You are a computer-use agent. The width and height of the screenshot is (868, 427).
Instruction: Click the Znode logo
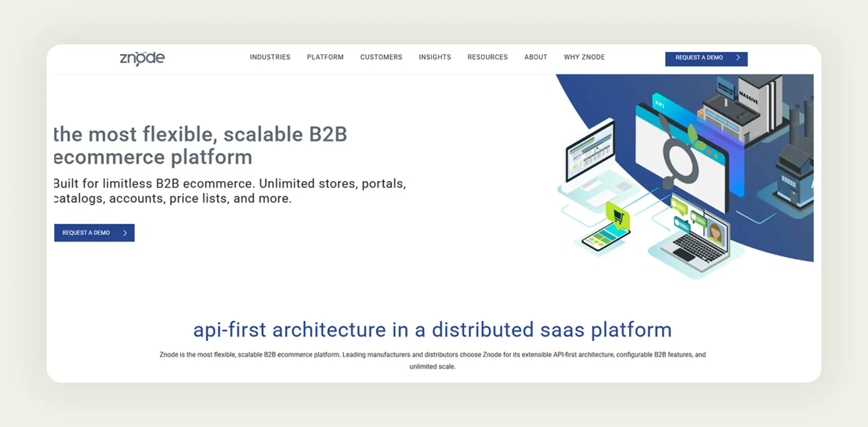[142, 57]
